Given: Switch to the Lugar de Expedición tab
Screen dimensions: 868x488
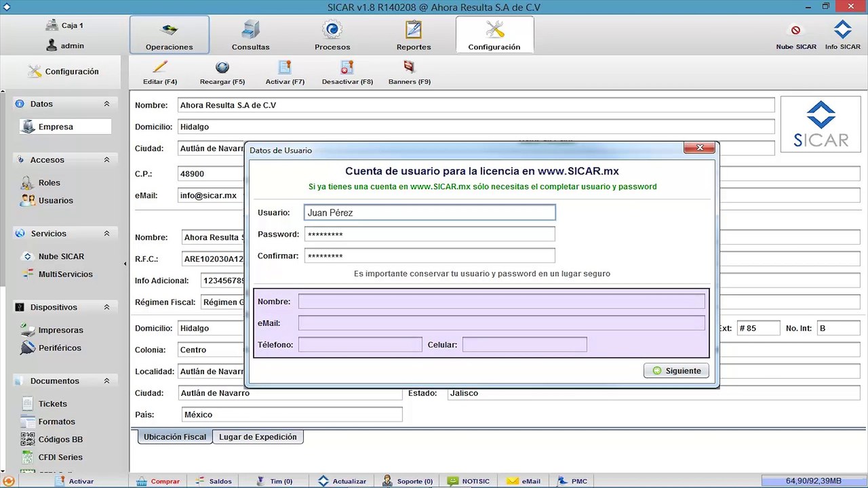Looking at the screenshot, I should pos(258,437).
